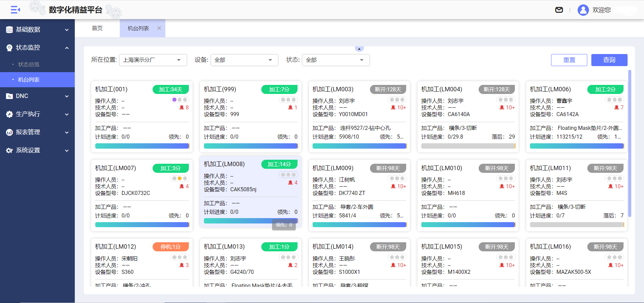Click alarm bell on 机加工(LM004) card

tap(502, 107)
